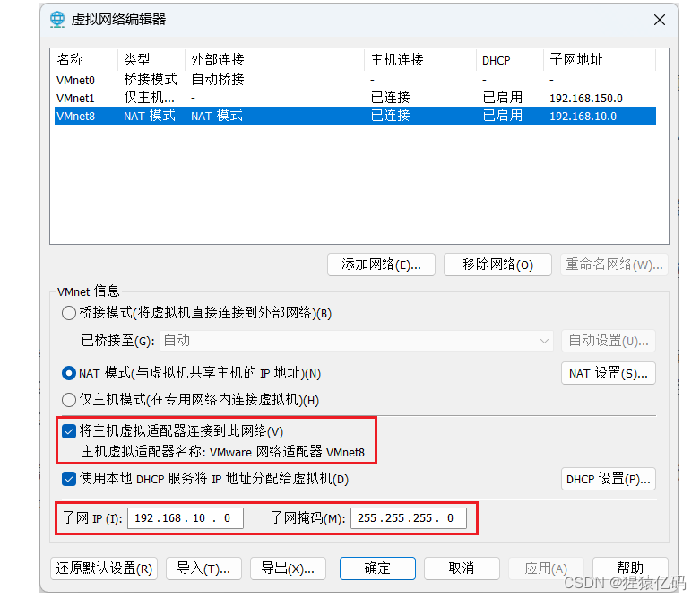Open NAT 设置(S)... dialog
Image resolution: width=700 pixels, height=599 pixels.
click(609, 373)
